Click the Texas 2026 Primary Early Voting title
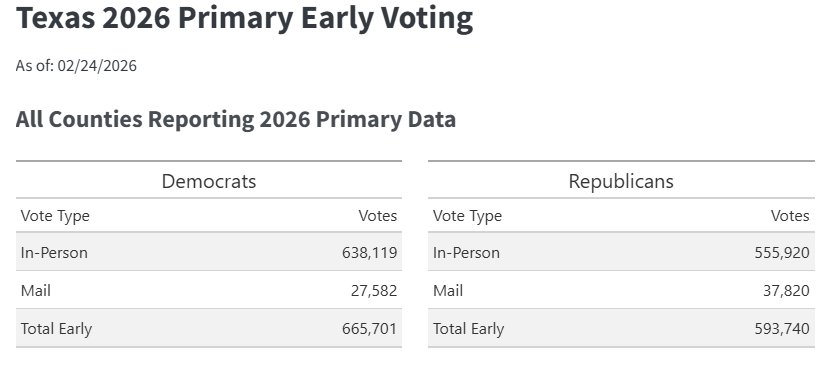Screen dimensions: 828x368 click(x=244, y=18)
